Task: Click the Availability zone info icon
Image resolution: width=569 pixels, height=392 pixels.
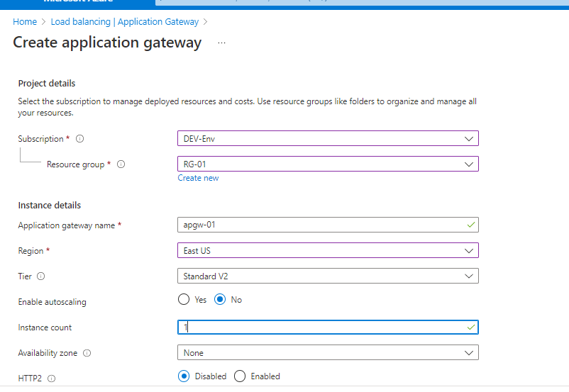Action: pyautogui.click(x=87, y=353)
